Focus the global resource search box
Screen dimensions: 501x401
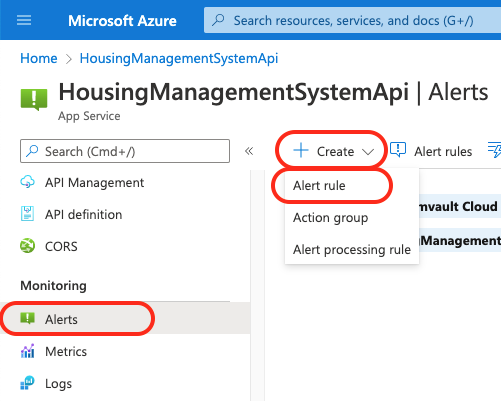[x=352, y=20]
